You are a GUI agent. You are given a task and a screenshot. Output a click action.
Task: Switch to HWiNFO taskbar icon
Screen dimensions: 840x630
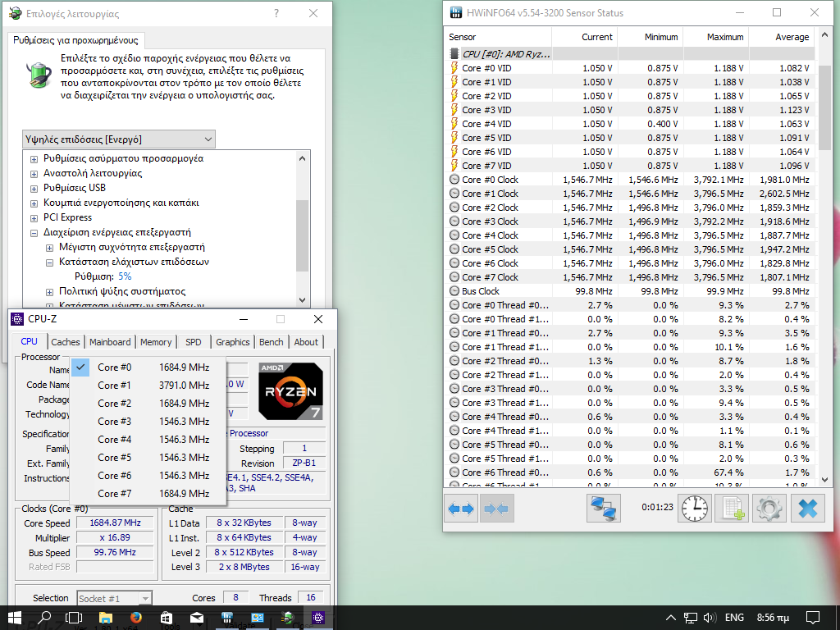click(227, 618)
